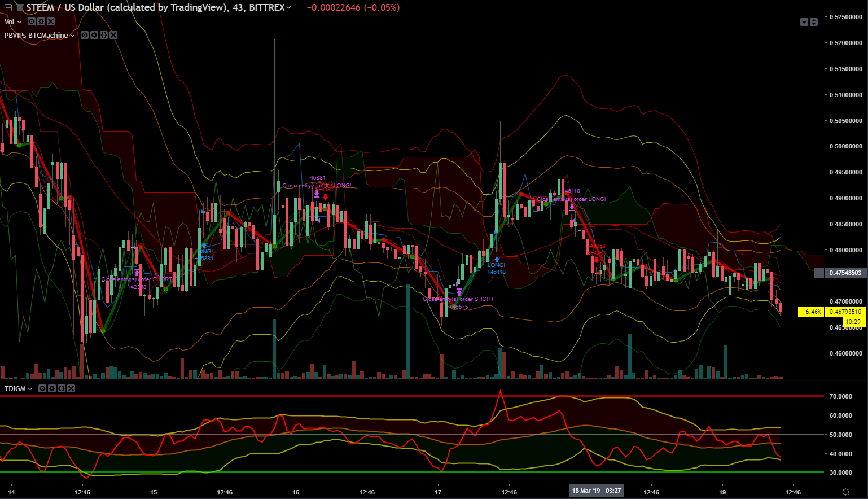Toggle visibility of PBVIPs BTCMachine indicator
Image resolution: width=868 pixels, height=499 pixels.
click(x=85, y=35)
